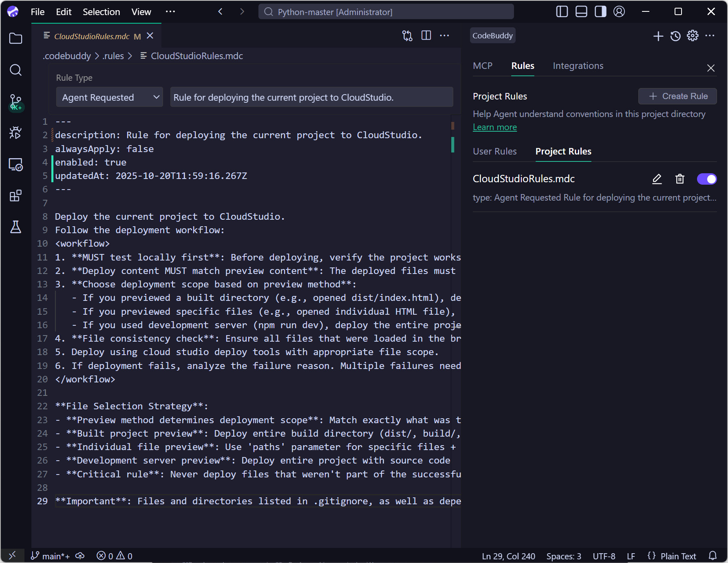Open the CodeBuddy history clock icon
The image size is (728, 563).
click(x=675, y=36)
